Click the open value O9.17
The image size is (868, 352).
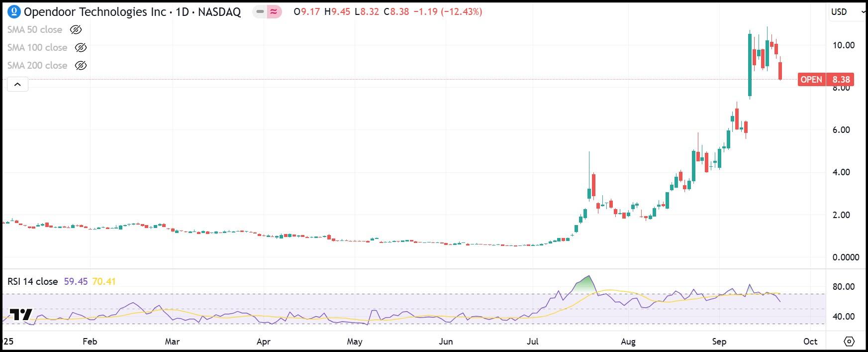(306, 11)
